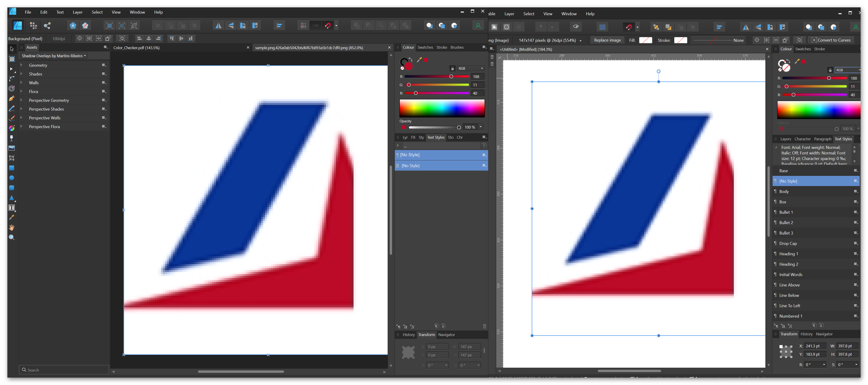Click the horizontal scrollbar under left canvas
The width and height of the screenshot is (868, 385).
(241, 372)
